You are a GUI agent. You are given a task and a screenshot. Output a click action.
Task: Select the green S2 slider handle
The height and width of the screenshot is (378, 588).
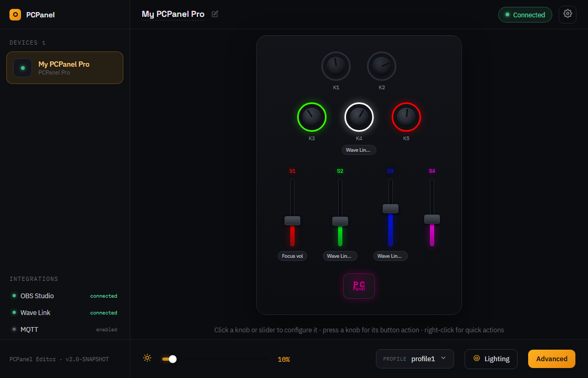340,221
